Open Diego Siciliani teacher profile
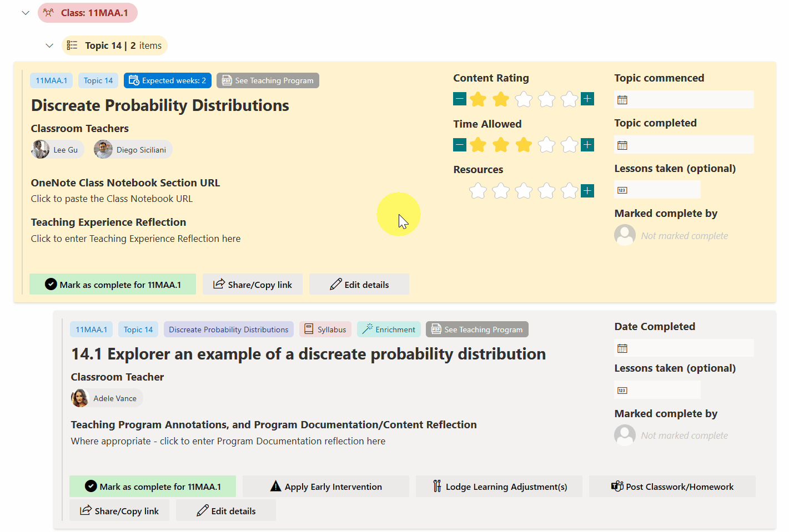 133,150
